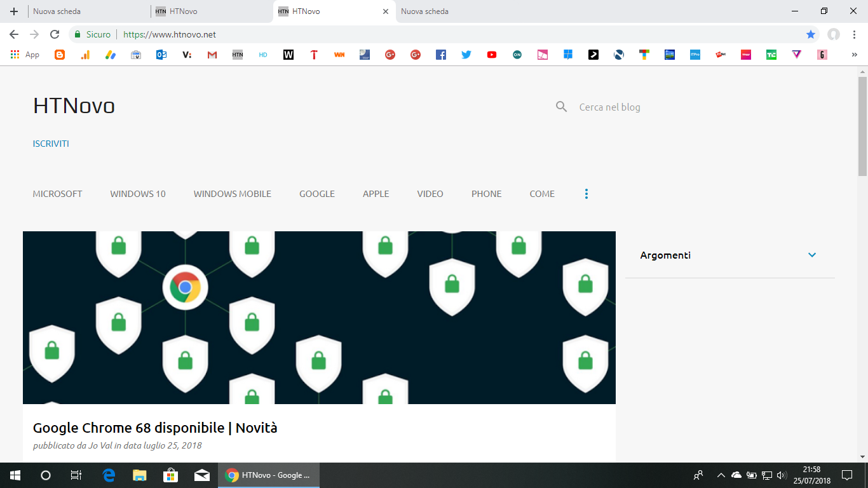
Task: Open the pink G bookmark icon
Action: [822, 55]
